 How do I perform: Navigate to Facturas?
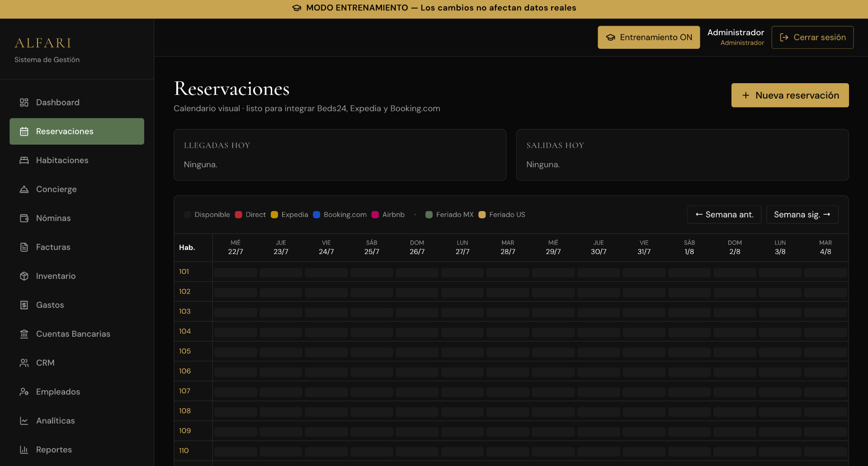77,247
